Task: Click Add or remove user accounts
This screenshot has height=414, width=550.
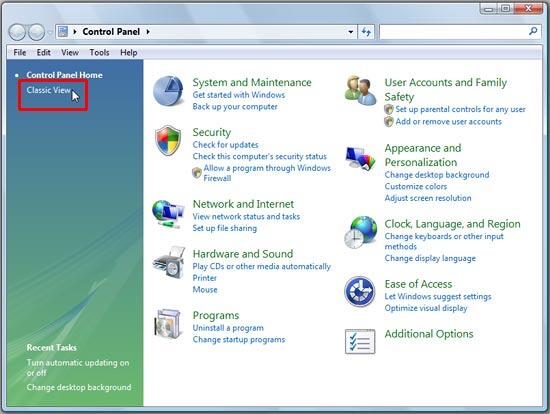Action: pyautogui.click(x=449, y=122)
